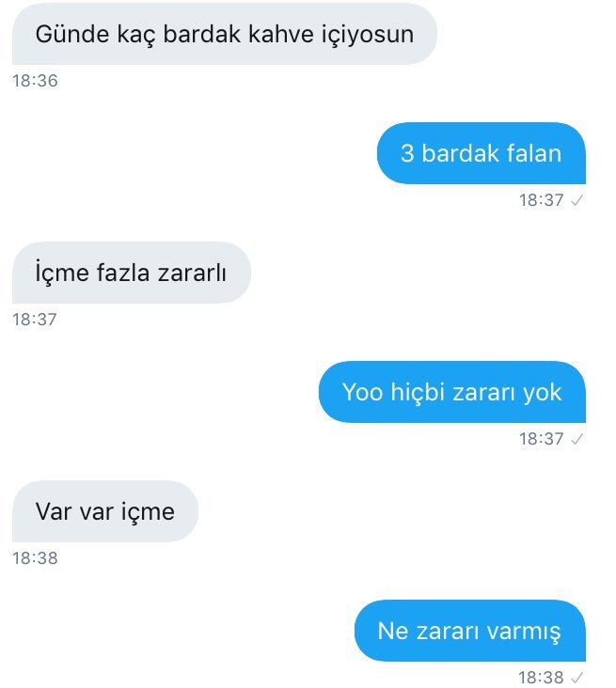Click the word 'varmış' in the last message
Viewport: 616px width, 688px height.
pyautogui.click(x=524, y=633)
